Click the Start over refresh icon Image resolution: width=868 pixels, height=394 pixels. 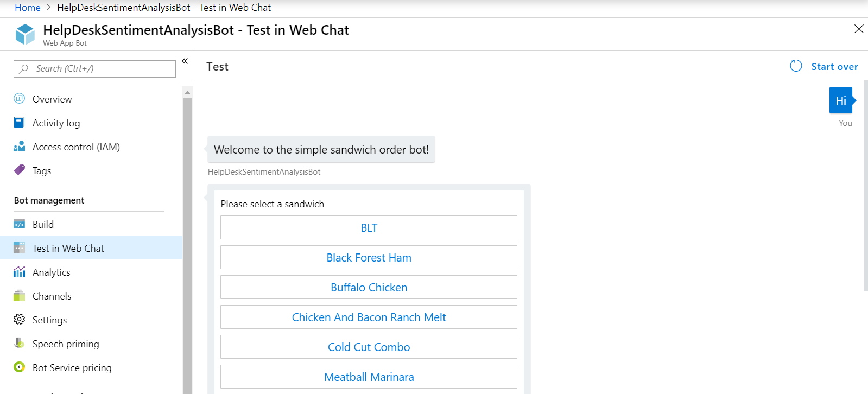click(796, 66)
